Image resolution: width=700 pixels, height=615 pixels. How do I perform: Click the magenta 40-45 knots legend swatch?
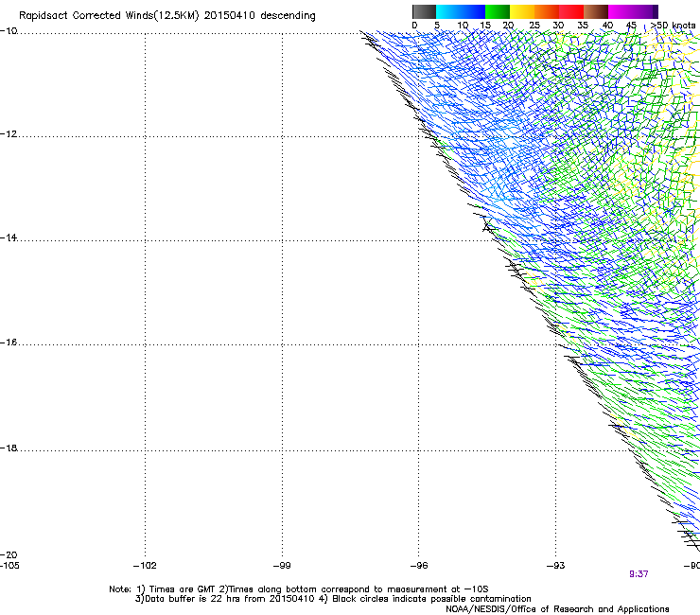[x=621, y=11]
